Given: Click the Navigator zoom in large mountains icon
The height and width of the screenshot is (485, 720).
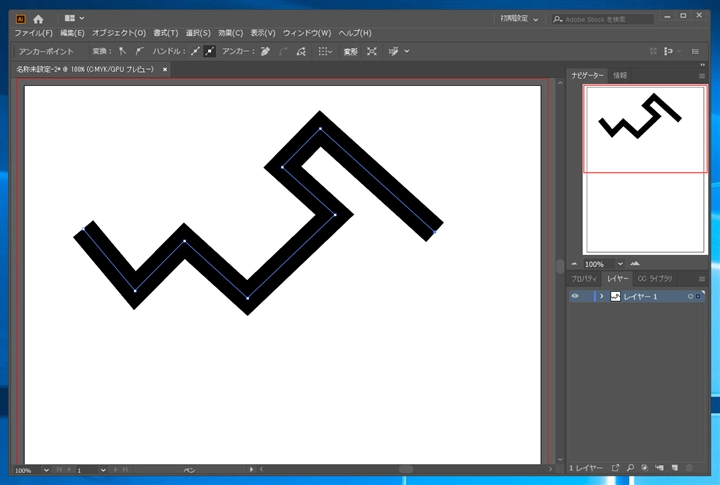Looking at the screenshot, I should 635,264.
